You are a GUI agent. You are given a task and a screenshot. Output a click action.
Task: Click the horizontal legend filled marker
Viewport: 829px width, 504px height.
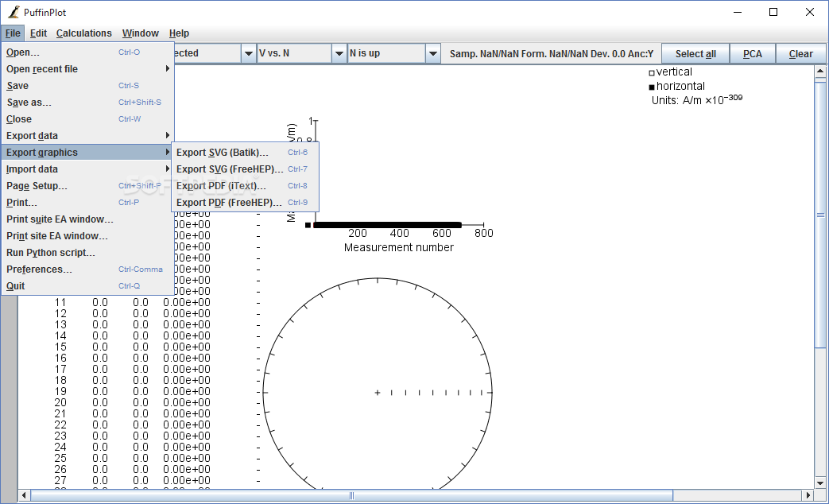[x=652, y=87]
